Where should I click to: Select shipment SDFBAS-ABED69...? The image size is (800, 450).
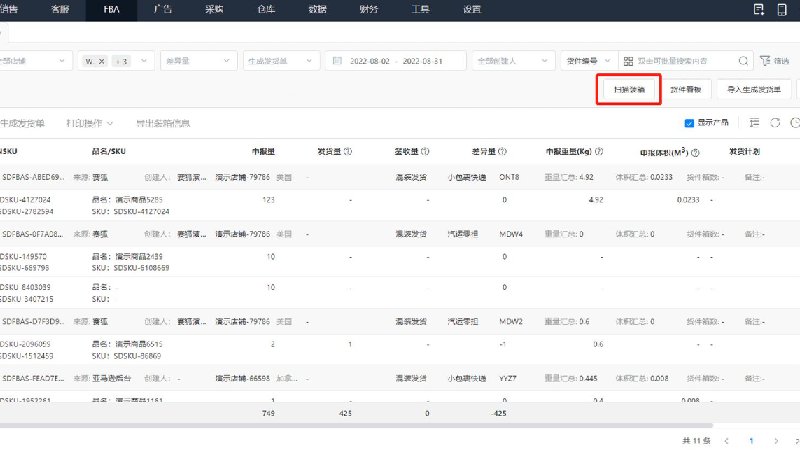(33, 177)
